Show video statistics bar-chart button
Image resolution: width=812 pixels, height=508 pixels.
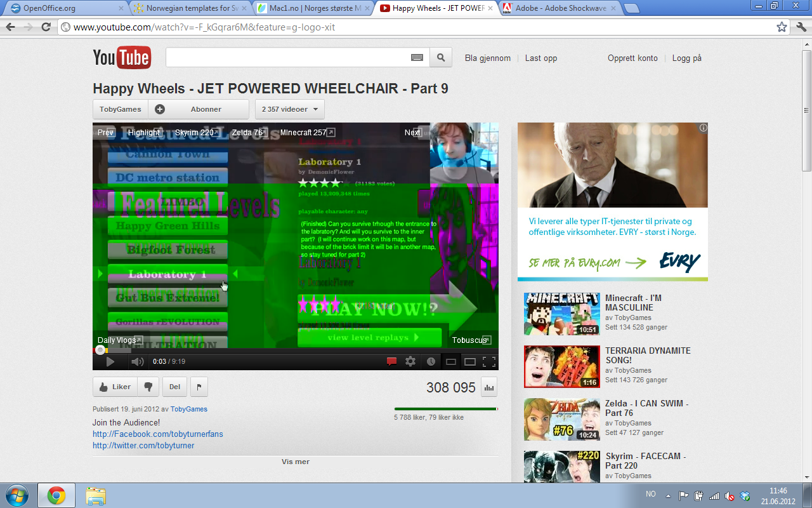489,387
